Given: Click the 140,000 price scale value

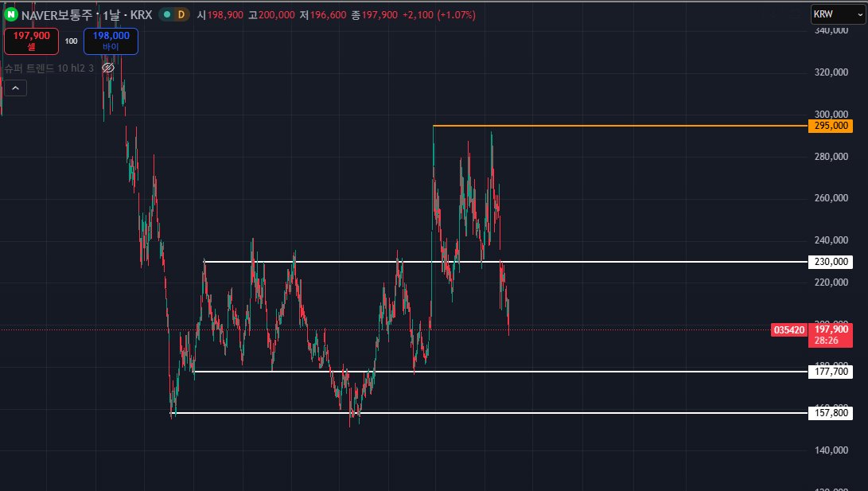Looking at the screenshot, I should pos(831,450).
